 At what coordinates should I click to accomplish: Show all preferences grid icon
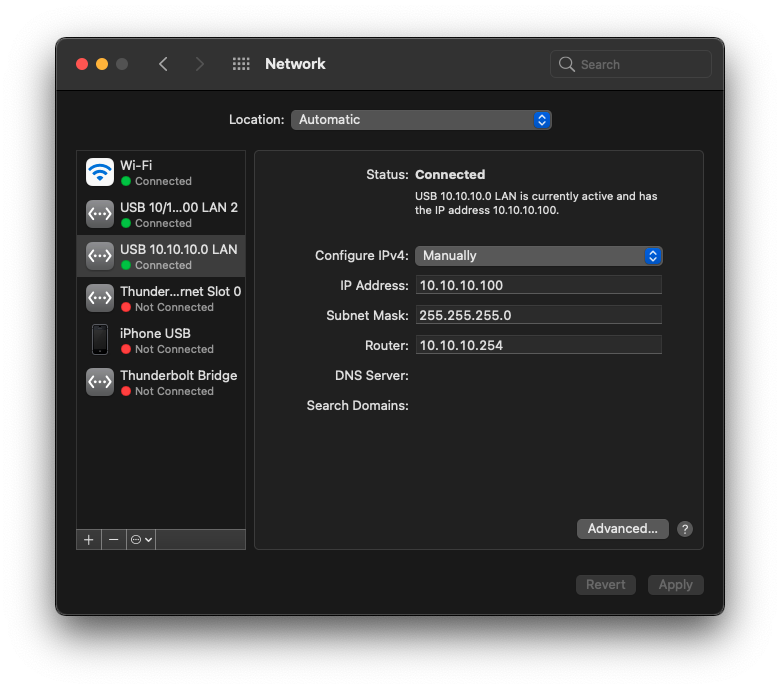pyautogui.click(x=241, y=64)
